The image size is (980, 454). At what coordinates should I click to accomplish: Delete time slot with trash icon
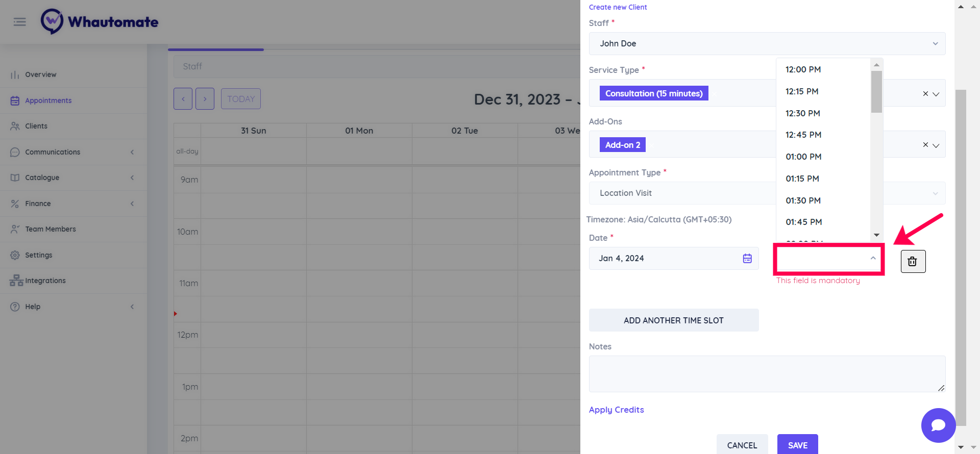point(913,261)
